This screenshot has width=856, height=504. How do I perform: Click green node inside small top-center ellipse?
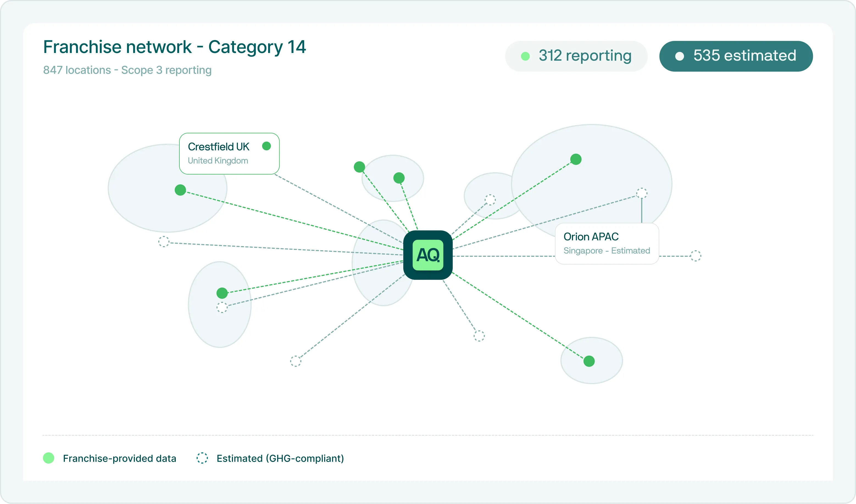point(399,178)
